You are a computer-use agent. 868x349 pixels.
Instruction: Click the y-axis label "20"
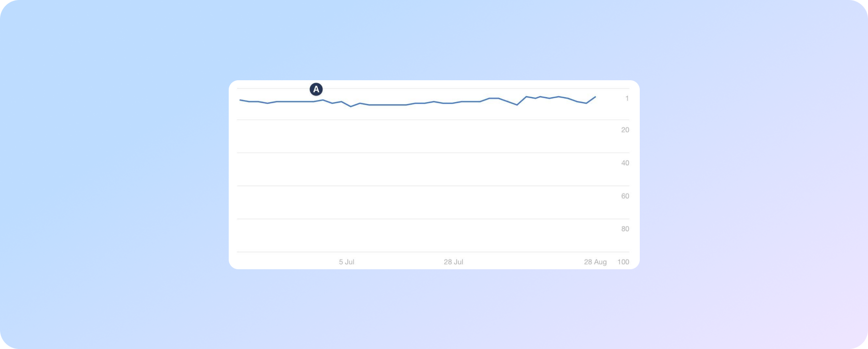point(625,130)
